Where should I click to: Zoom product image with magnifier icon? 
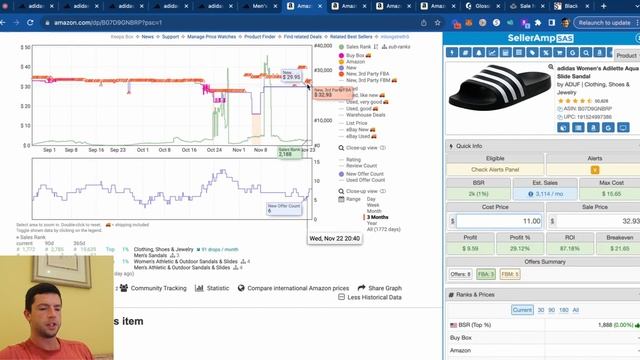(x=551, y=67)
